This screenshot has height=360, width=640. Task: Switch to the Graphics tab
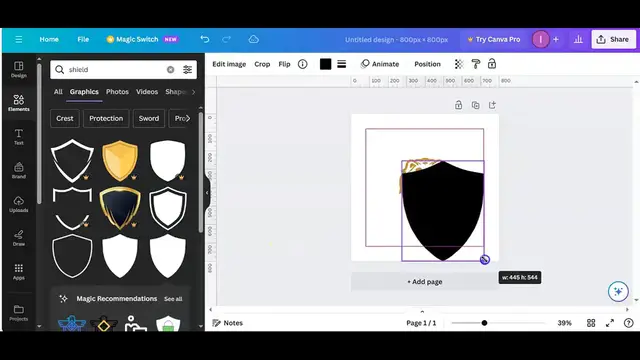[x=84, y=92]
